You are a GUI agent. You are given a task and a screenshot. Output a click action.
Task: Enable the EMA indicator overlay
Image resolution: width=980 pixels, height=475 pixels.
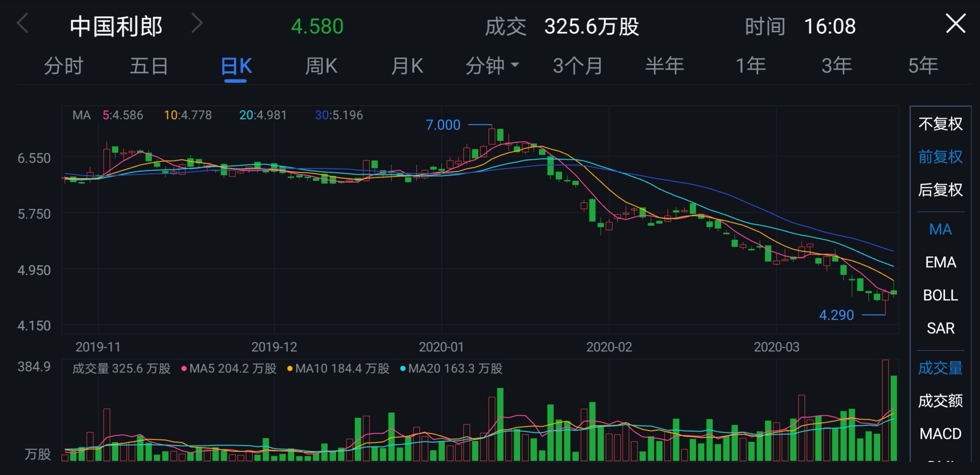[940, 263]
